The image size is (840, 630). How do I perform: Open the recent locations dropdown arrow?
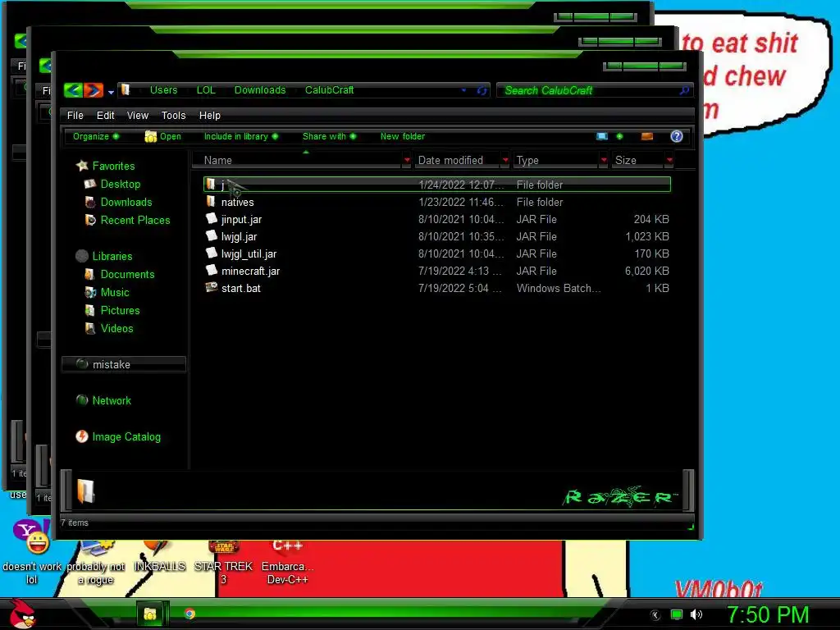[111, 92]
